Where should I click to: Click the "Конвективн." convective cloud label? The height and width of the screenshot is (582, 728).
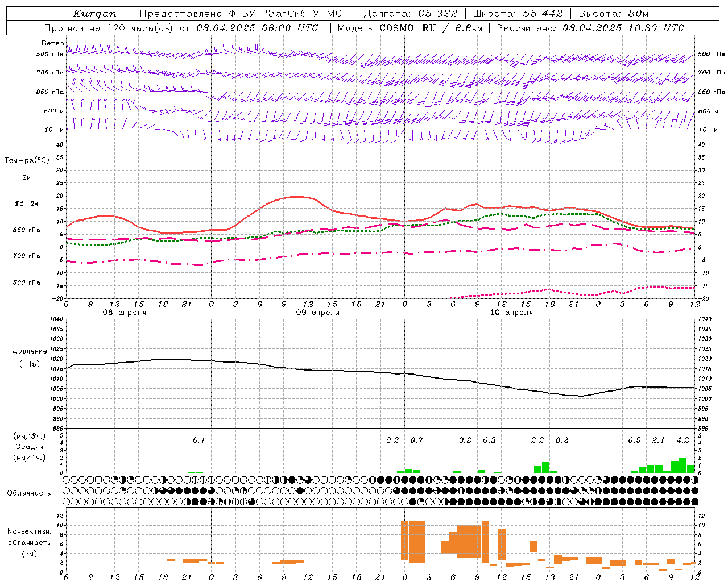tap(29, 531)
